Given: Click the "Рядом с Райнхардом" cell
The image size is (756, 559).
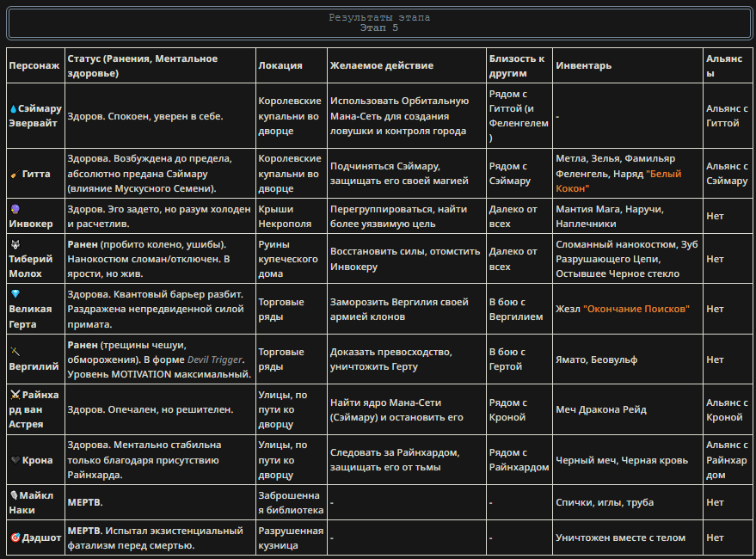Looking at the screenshot, I should point(519,459).
